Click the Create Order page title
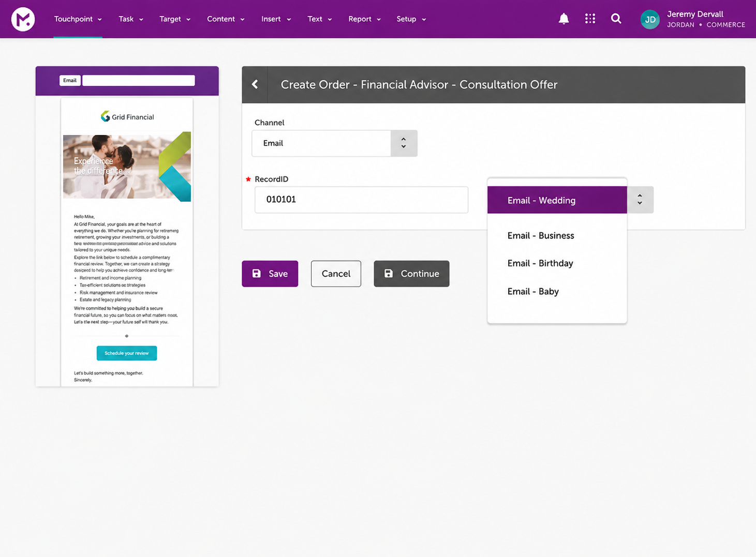This screenshot has height=557, width=756. (419, 84)
